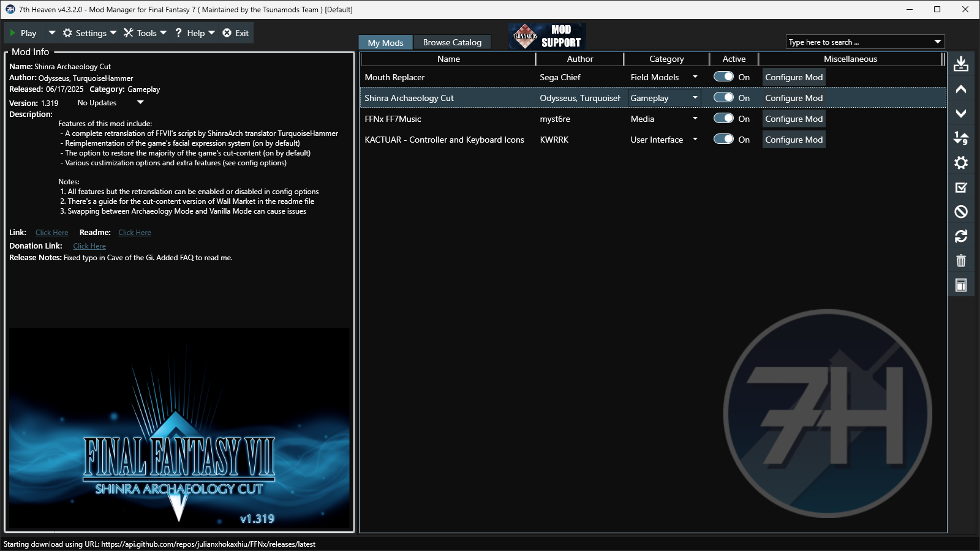Screen dimensions: 980x551
Task: Move selected mod down with down arrow
Action: point(961,113)
